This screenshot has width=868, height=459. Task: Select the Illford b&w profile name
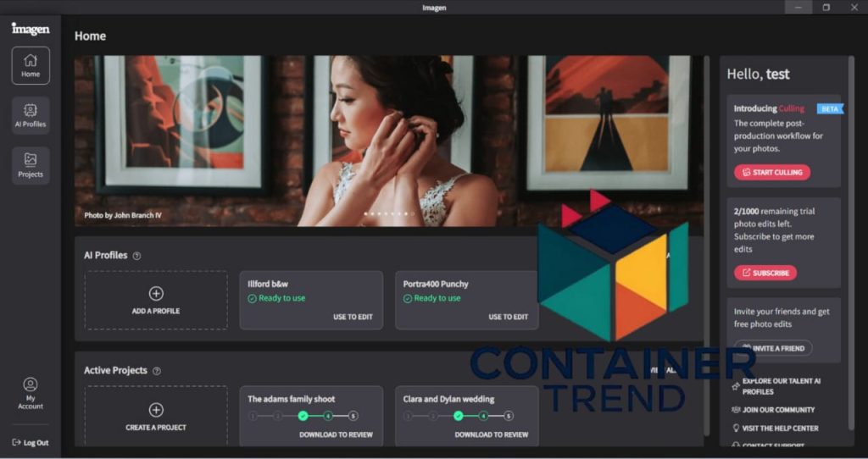tap(268, 284)
